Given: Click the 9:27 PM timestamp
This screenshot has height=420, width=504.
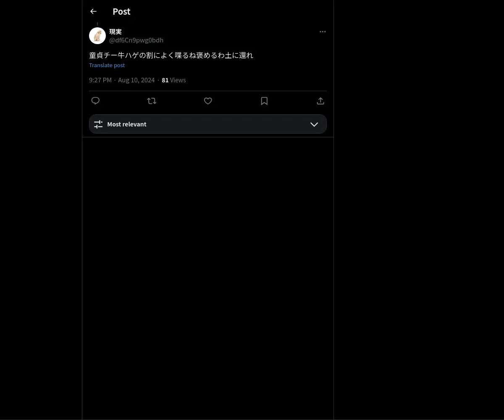Looking at the screenshot, I should [x=100, y=80].
